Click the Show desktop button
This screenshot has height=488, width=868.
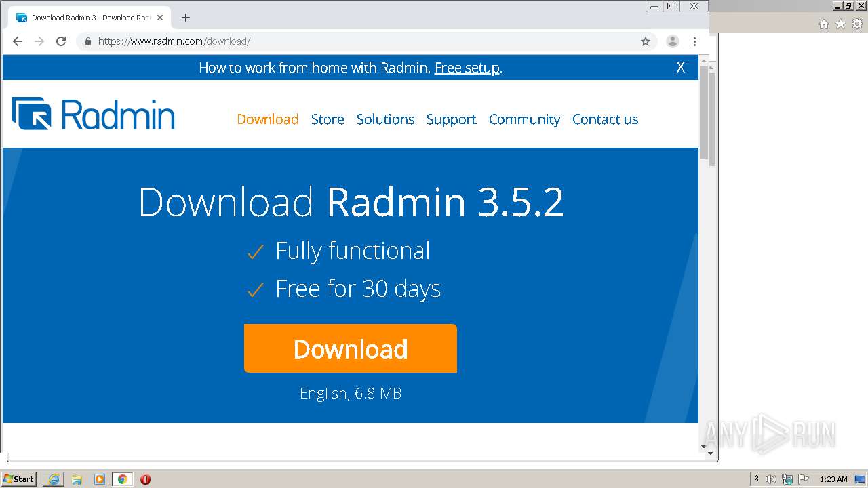pos(861,479)
